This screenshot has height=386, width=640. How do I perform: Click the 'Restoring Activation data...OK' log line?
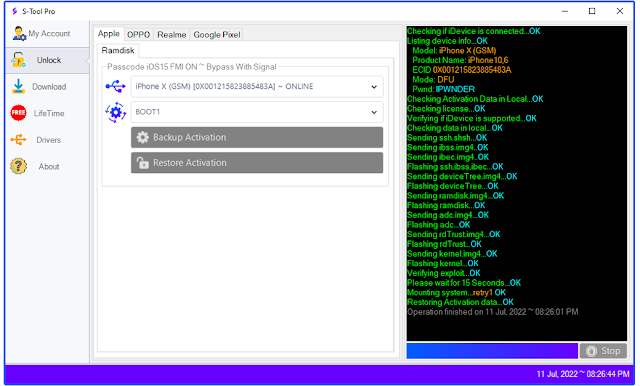pos(460,302)
